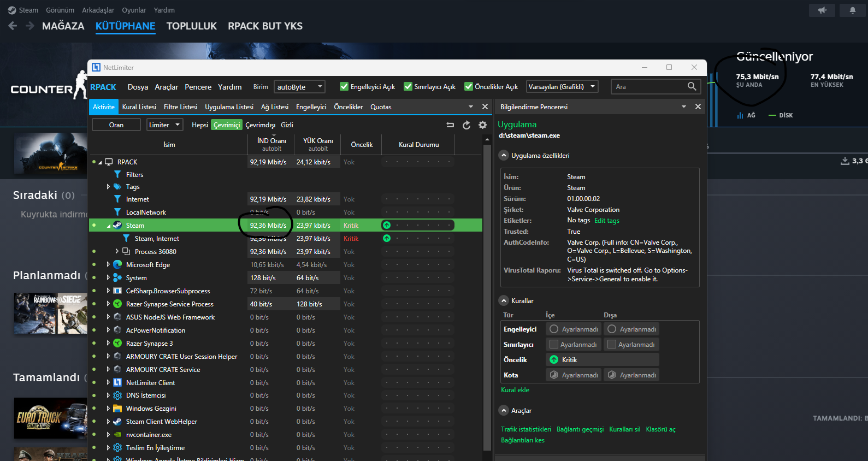Check the inbound Sınırlayıcı Ayarlanmadı checkbox
868x461 pixels.
pyautogui.click(x=554, y=344)
